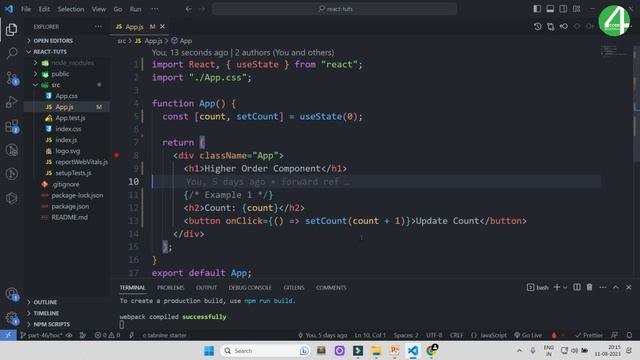Image resolution: width=640 pixels, height=360 pixels.
Task: Click the Windows taskbar Search box
Action: point(265,351)
